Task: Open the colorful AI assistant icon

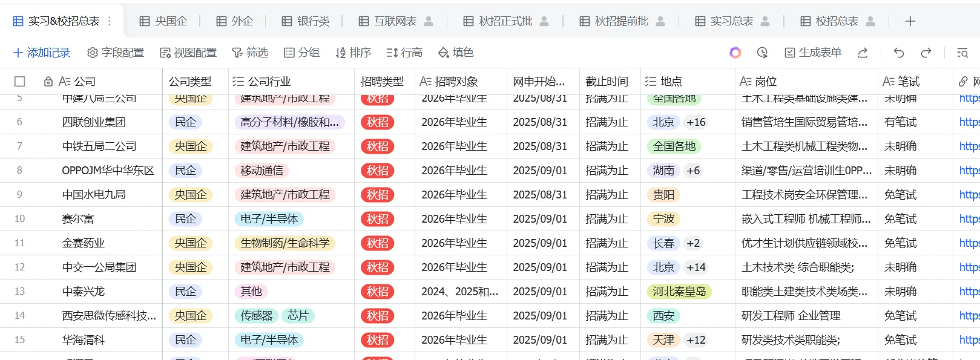Action: pos(735,53)
